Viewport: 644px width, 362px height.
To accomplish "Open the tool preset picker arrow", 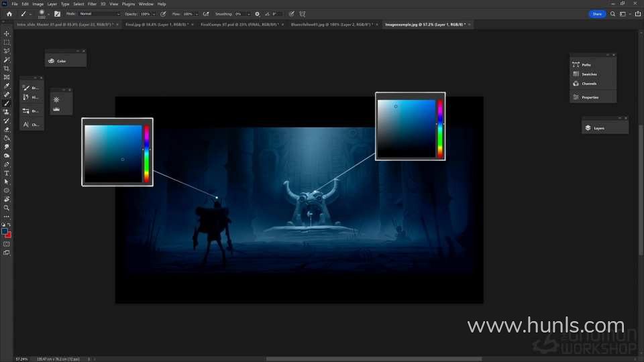I will click(30, 14).
